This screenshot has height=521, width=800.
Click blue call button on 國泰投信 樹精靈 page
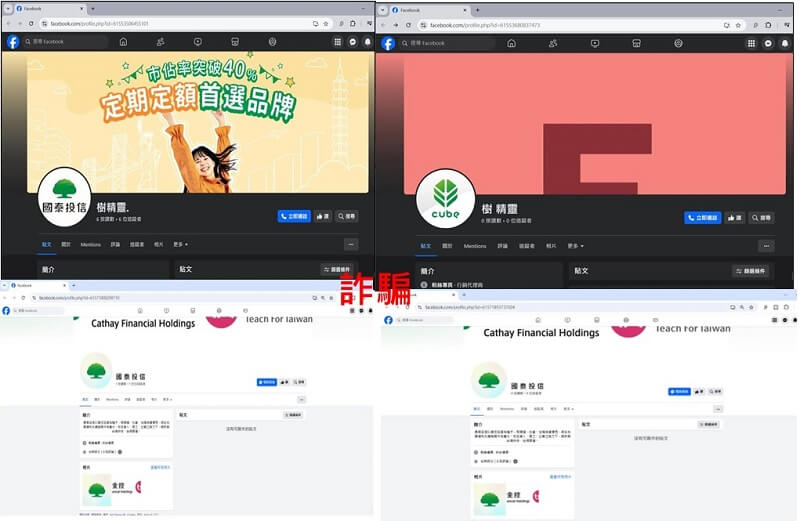294,216
